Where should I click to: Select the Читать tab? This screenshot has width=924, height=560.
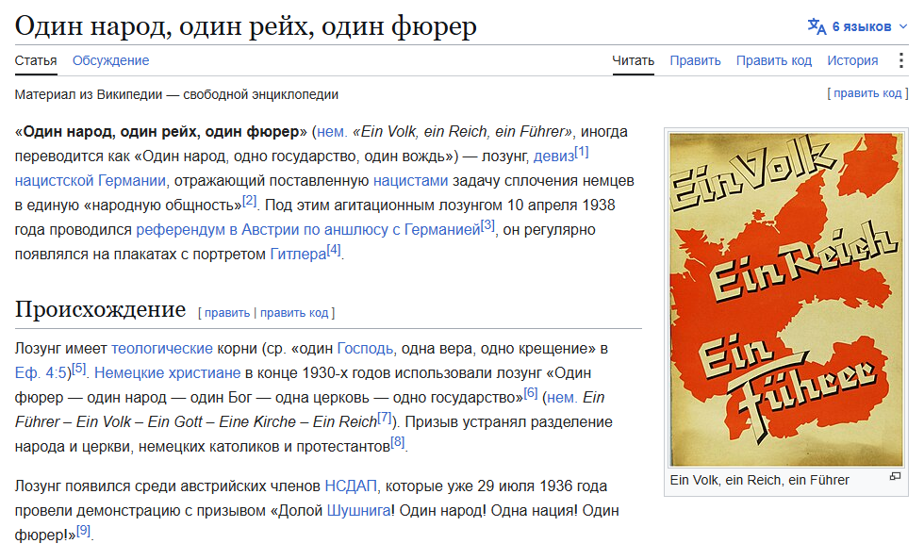(x=633, y=60)
